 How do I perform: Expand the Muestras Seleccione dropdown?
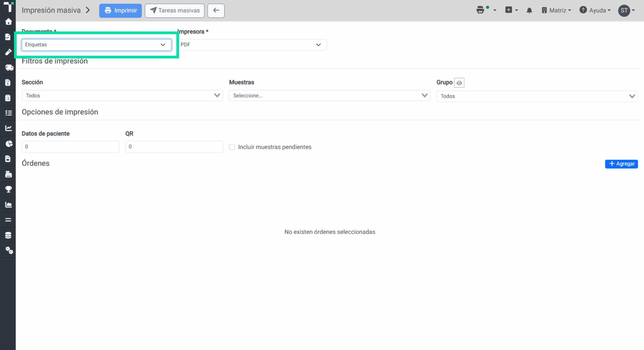tap(330, 96)
